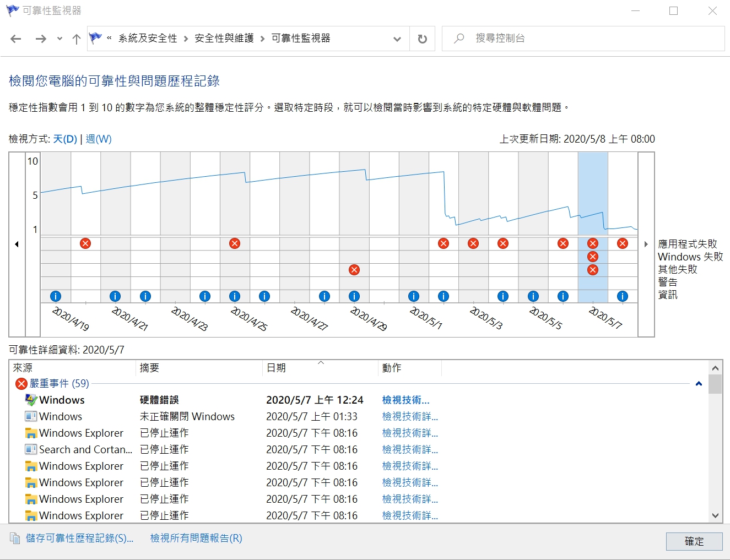
Task: Click the details list scroll-up arrow
Action: (715, 368)
